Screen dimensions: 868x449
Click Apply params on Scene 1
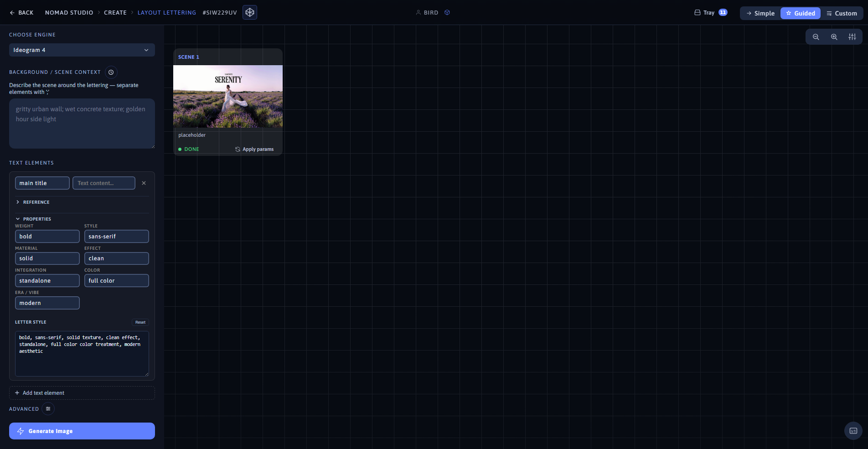[x=254, y=150]
